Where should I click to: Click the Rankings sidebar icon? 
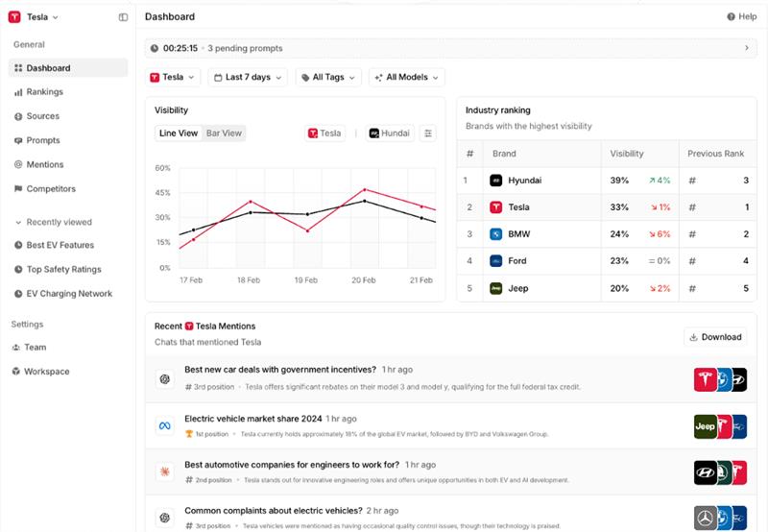point(17,92)
